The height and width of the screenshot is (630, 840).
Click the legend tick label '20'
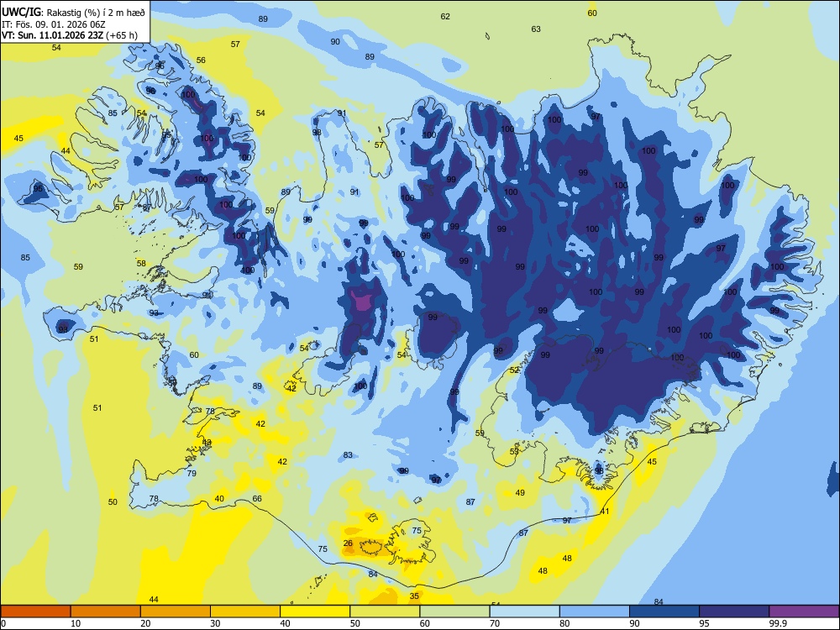(145, 623)
